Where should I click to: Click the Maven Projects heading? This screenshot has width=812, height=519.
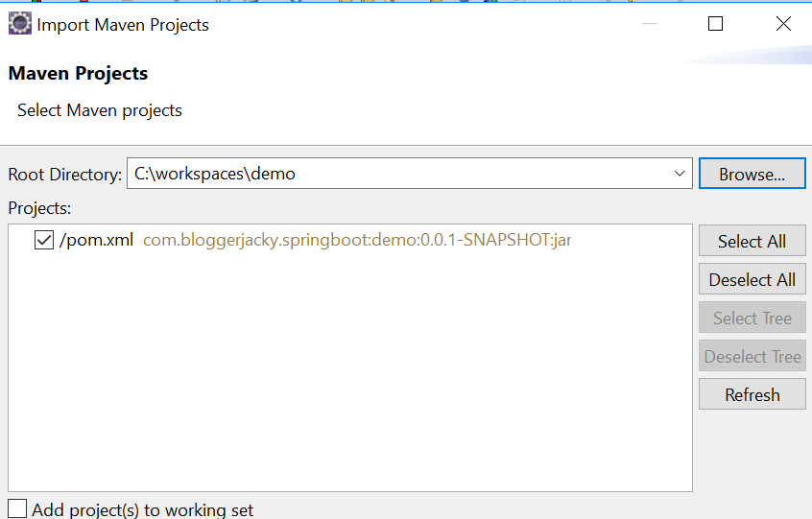click(x=78, y=74)
